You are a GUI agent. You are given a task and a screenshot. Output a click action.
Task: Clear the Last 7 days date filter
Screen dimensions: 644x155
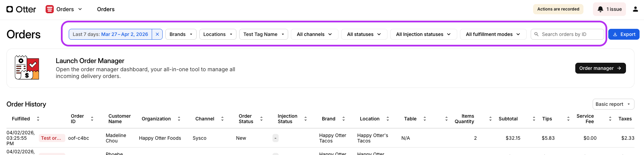coord(157,34)
